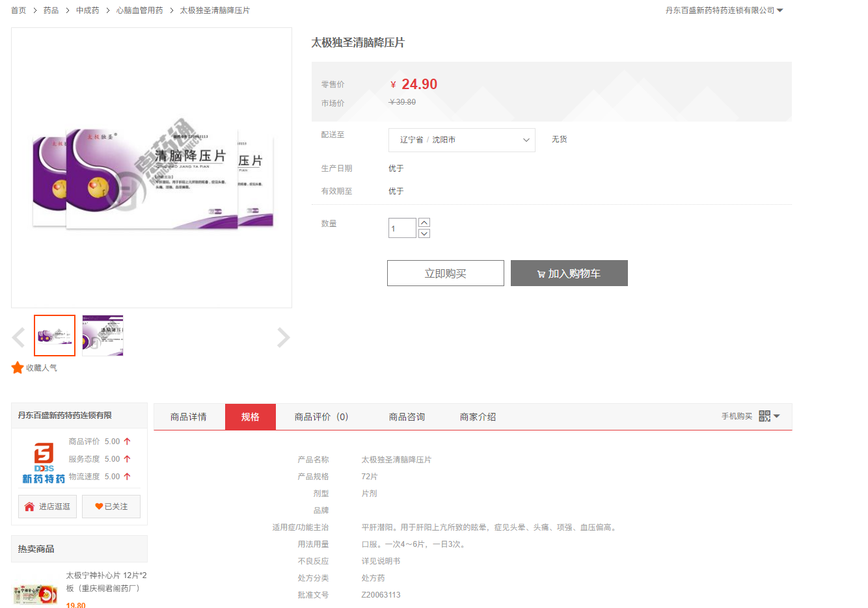Viewport: 868px width, 608px height.
Task: Click the DDBS store logo
Action: 44,463
